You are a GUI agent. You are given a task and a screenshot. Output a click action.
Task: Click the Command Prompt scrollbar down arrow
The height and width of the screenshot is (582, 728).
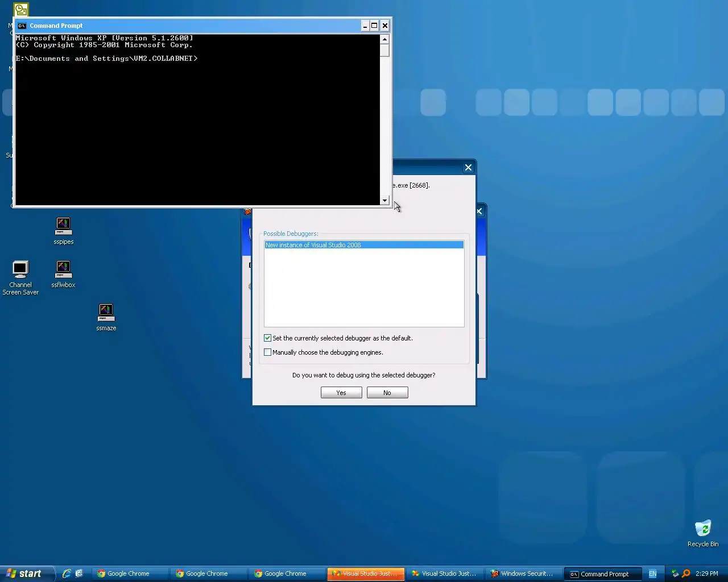pos(385,200)
